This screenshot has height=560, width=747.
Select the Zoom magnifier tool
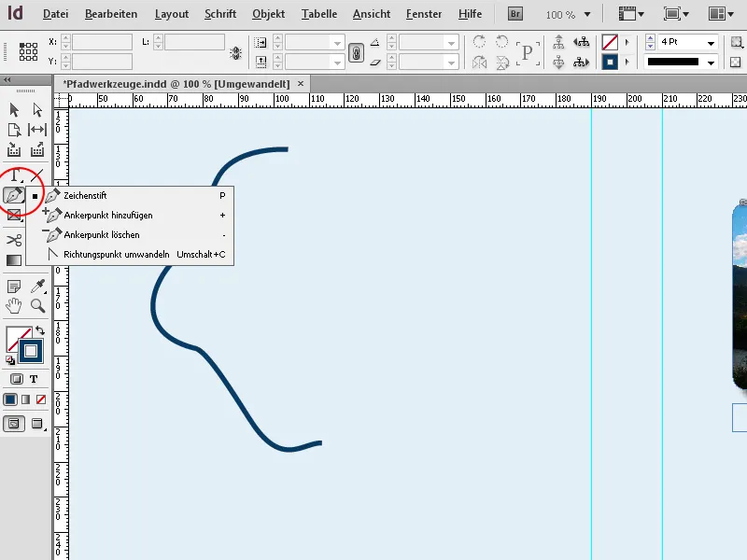(x=37, y=306)
